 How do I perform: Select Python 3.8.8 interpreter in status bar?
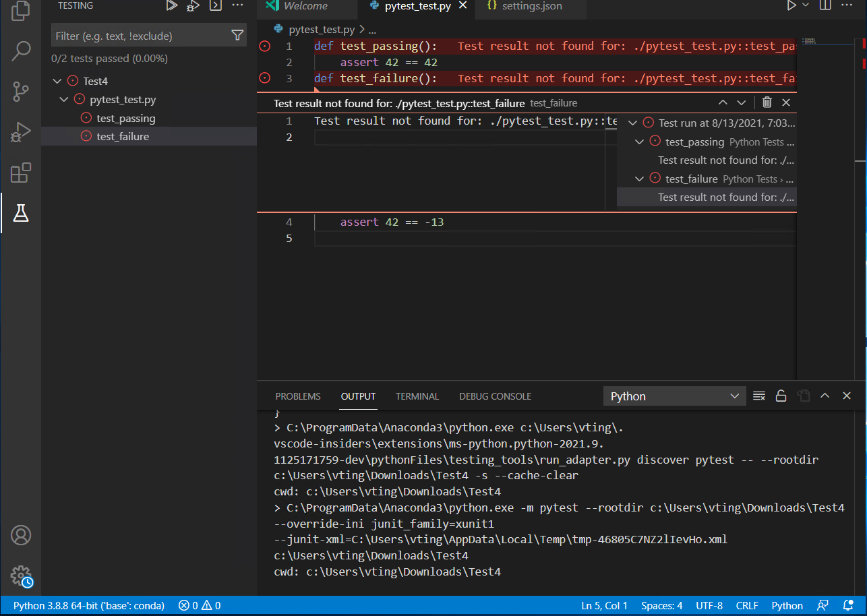[88, 605]
